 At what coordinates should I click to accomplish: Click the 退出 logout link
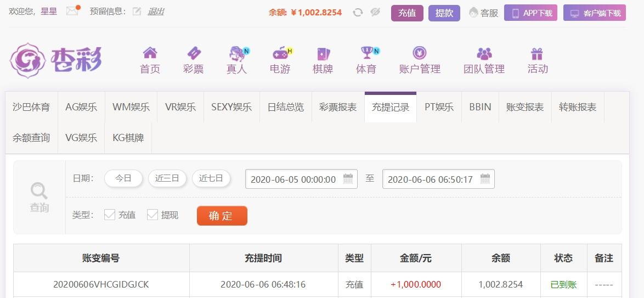[x=156, y=12]
